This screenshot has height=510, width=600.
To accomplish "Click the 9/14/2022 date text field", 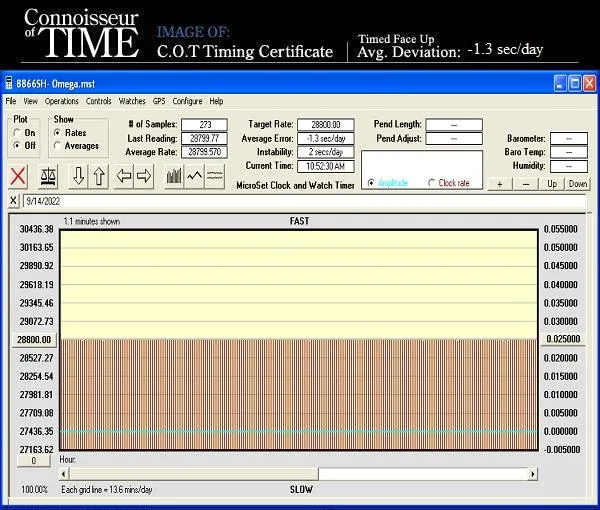I will coord(305,201).
